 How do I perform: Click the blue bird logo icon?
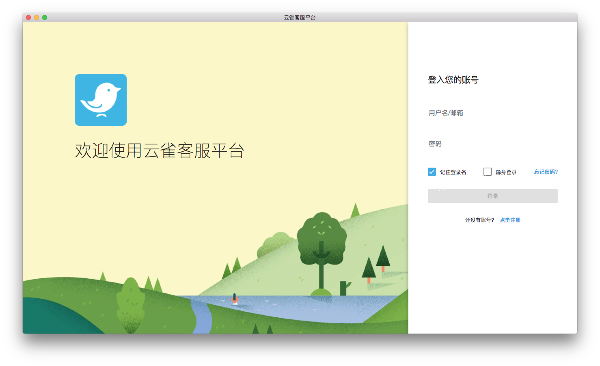coord(101,100)
